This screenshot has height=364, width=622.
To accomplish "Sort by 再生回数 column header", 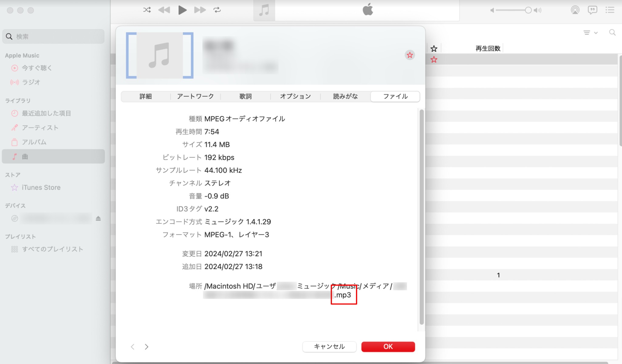I will [488, 49].
